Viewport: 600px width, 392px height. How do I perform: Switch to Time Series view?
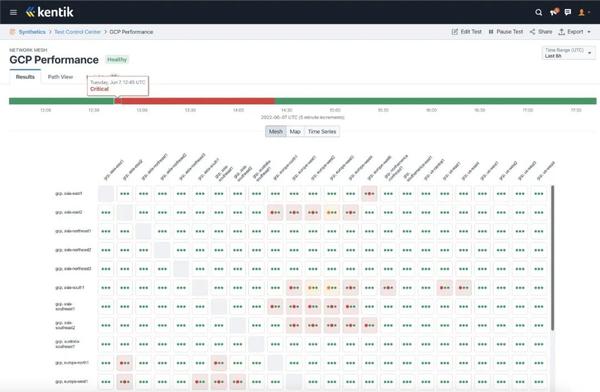[322, 132]
